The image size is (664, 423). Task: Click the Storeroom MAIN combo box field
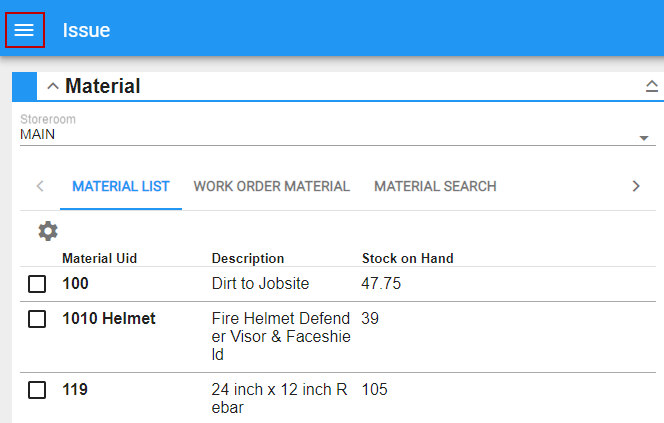[x=320, y=134]
